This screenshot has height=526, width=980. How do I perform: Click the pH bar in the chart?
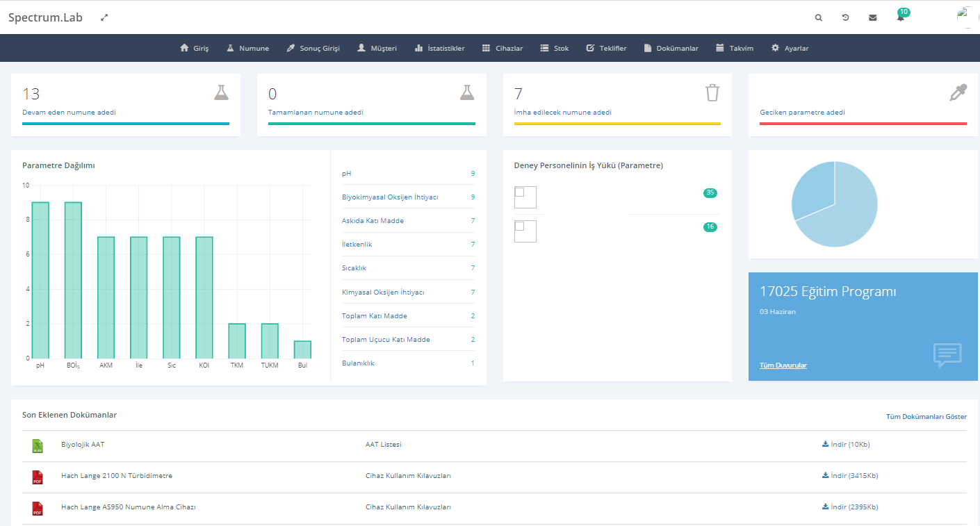pos(40,280)
